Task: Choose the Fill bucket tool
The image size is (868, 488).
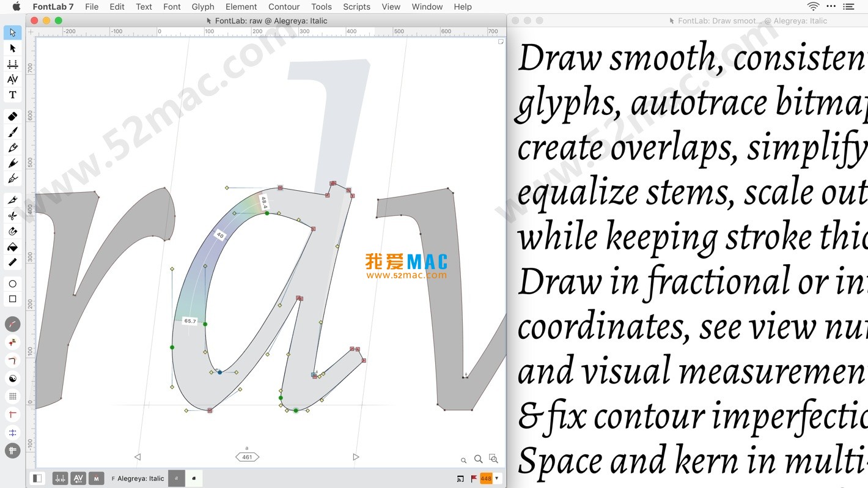Action: (12, 246)
